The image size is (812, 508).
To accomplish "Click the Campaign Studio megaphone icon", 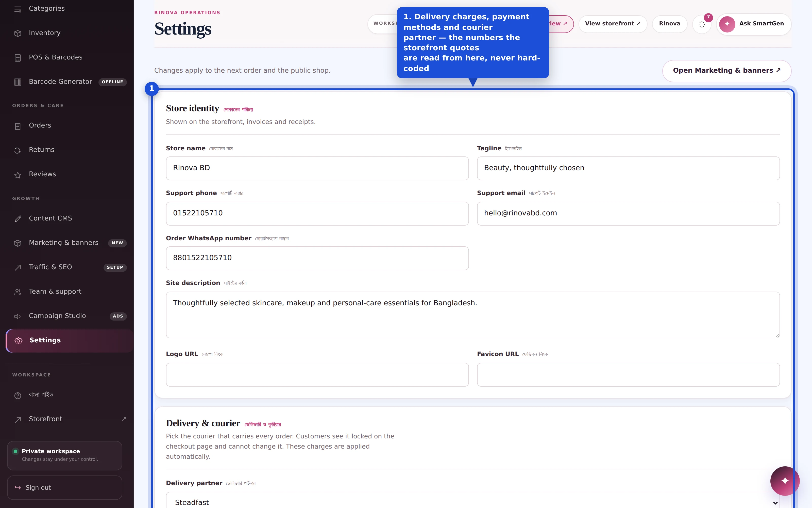I will (18, 316).
